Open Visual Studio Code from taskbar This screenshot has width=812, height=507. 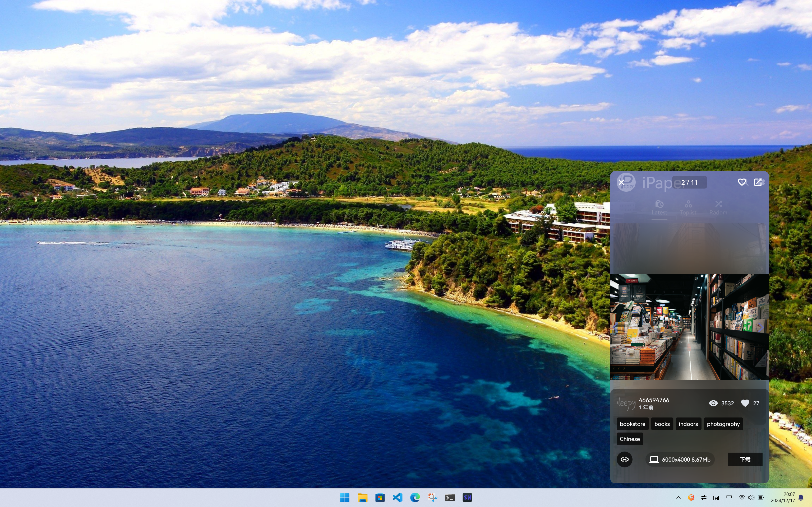point(398,497)
